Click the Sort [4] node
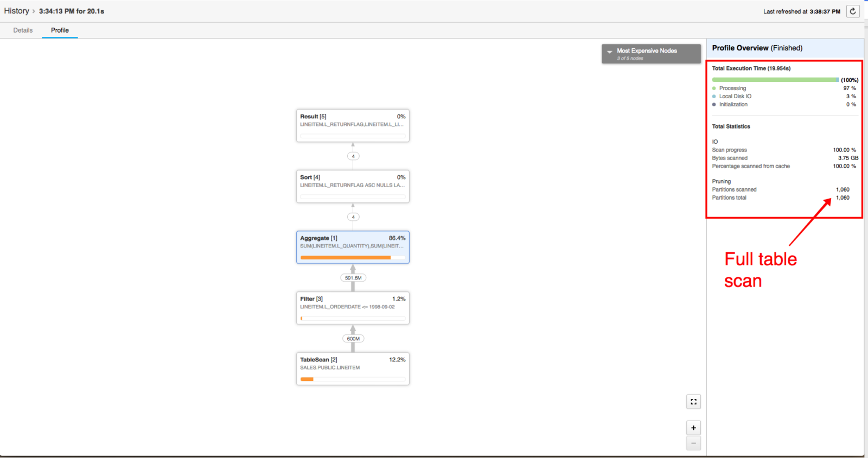This screenshot has width=868, height=458. tap(353, 186)
